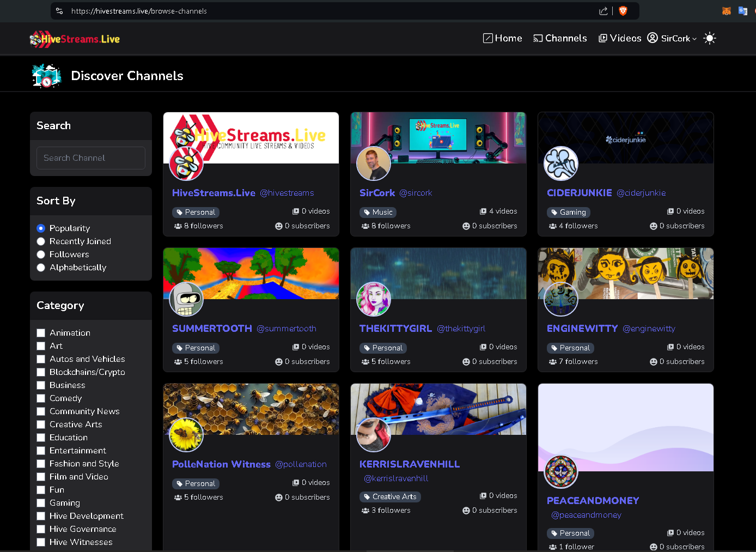The width and height of the screenshot is (756, 552).
Task: Click the Discover Channels map icon
Action: [x=46, y=76]
